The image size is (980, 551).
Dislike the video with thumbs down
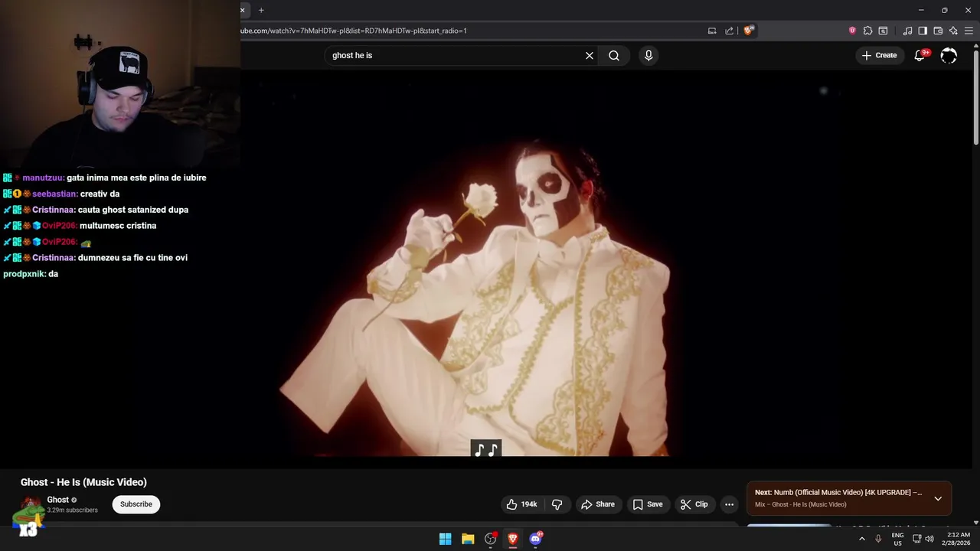click(x=557, y=504)
